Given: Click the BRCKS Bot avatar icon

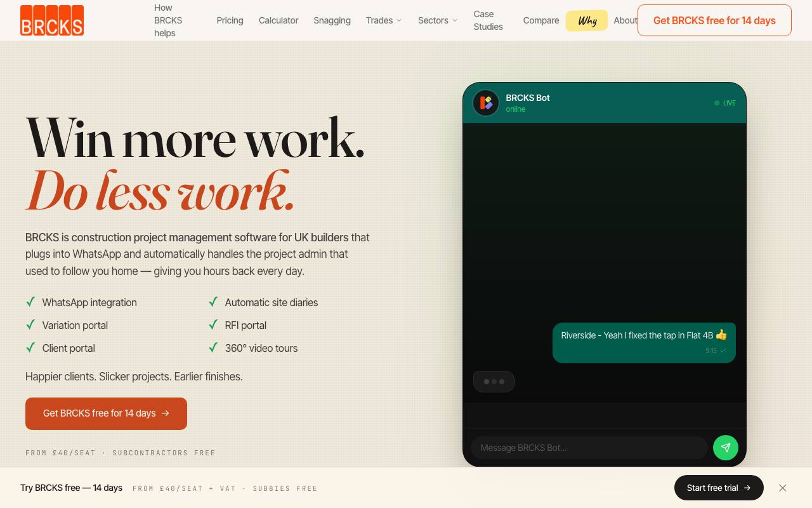Looking at the screenshot, I should (x=486, y=103).
